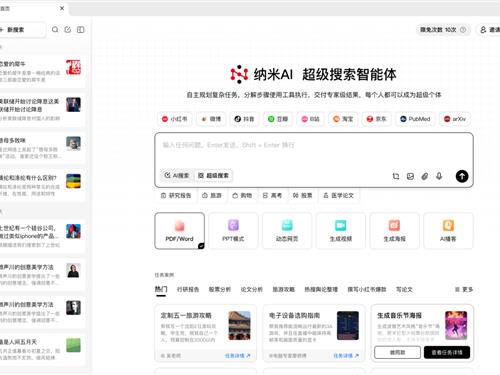Select the 抖音 source chip
Viewport: 500px width, 375px height.
tap(244, 119)
